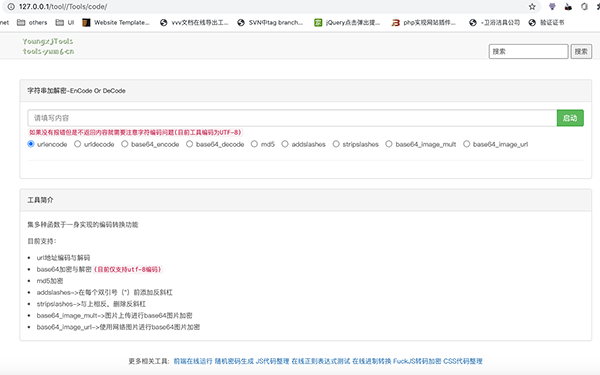Click the 目前支持 text line
This screenshot has width=600, height=375.
[42, 241]
